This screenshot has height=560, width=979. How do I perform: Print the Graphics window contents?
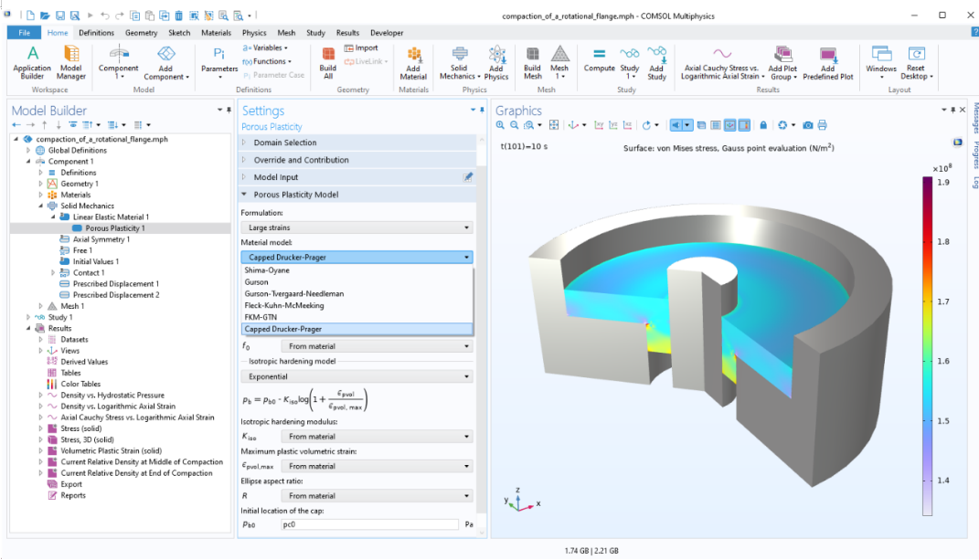click(823, 125)
